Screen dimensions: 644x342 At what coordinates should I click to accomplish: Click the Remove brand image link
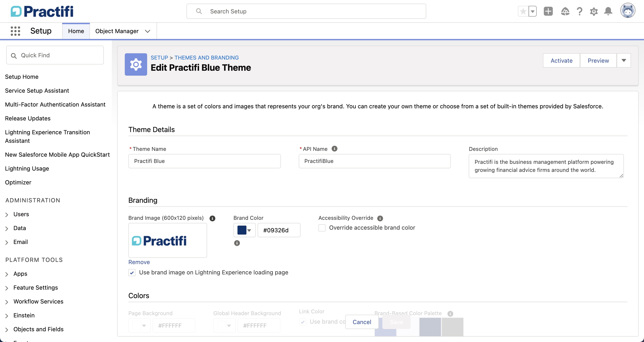(x=139, y=262)
